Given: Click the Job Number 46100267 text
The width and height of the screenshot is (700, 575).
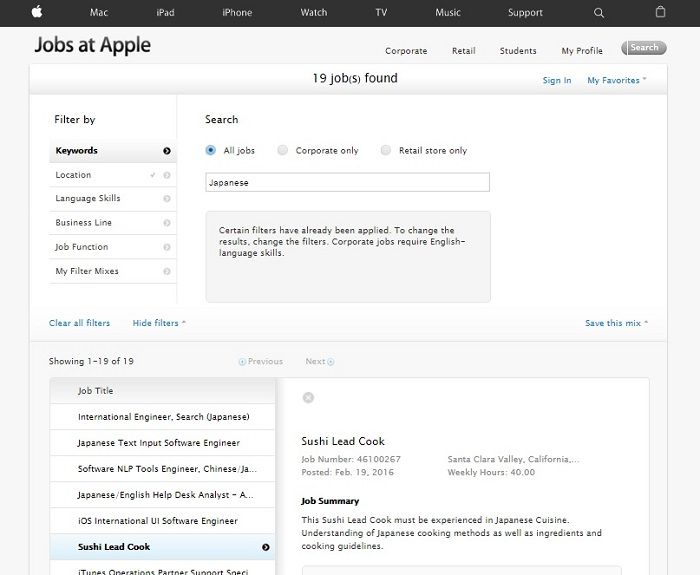Looking at the screenshot, I should 351,459.
